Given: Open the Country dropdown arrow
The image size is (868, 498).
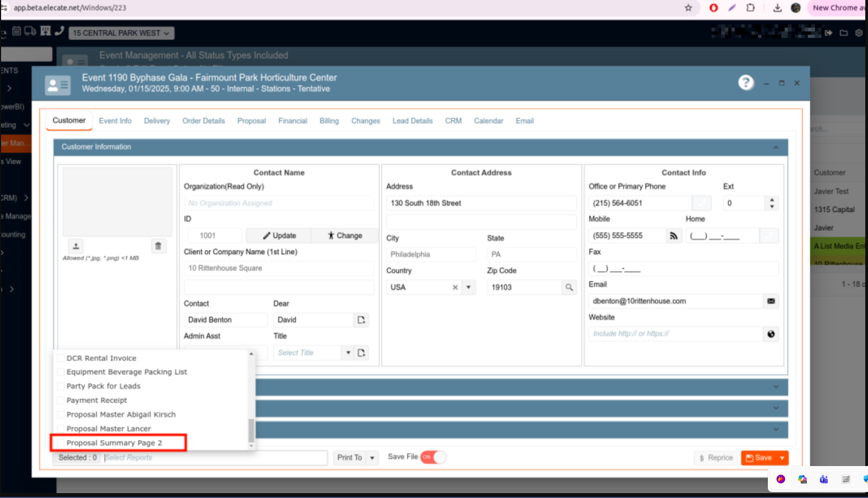Looking at the screenshot, I should pos(468,287).
